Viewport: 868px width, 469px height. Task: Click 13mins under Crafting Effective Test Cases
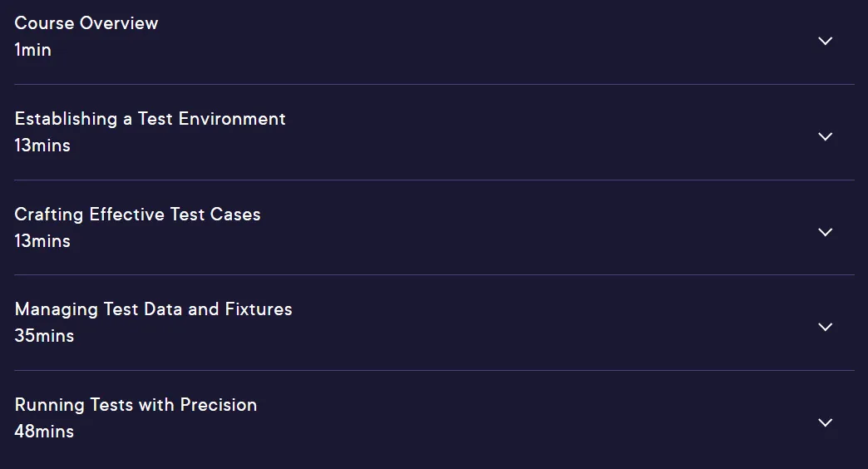42,241
